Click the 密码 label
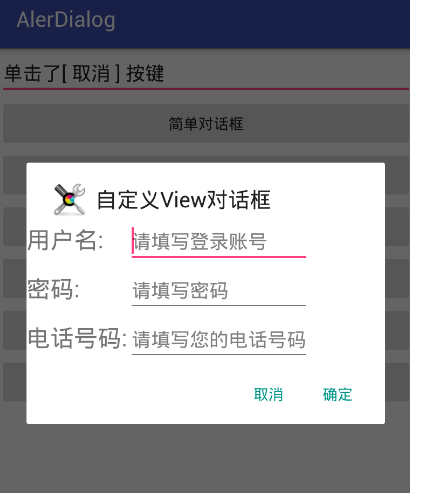This screenshot has height=493, width=424. point(53,289)
